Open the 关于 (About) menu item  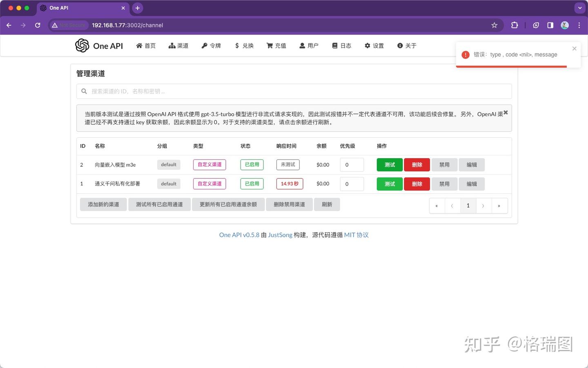(406, 45)
